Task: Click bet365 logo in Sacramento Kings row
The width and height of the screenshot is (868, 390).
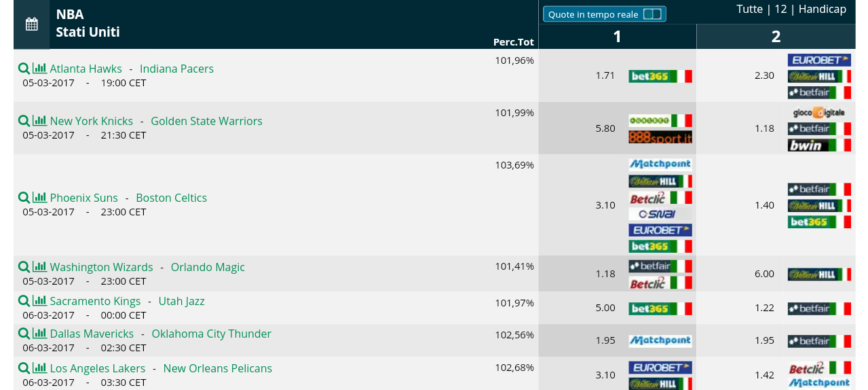Action: coord(660,308)
